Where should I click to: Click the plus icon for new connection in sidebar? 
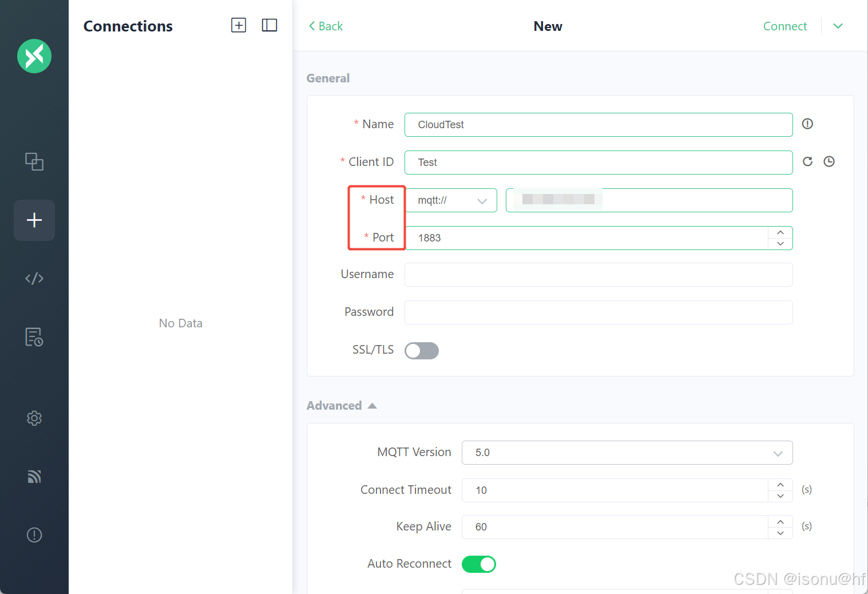coord(34,220)
